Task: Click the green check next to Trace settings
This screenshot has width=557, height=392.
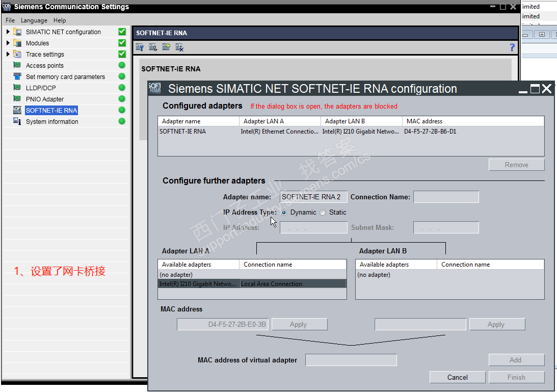Action: [x=122, y=54]
